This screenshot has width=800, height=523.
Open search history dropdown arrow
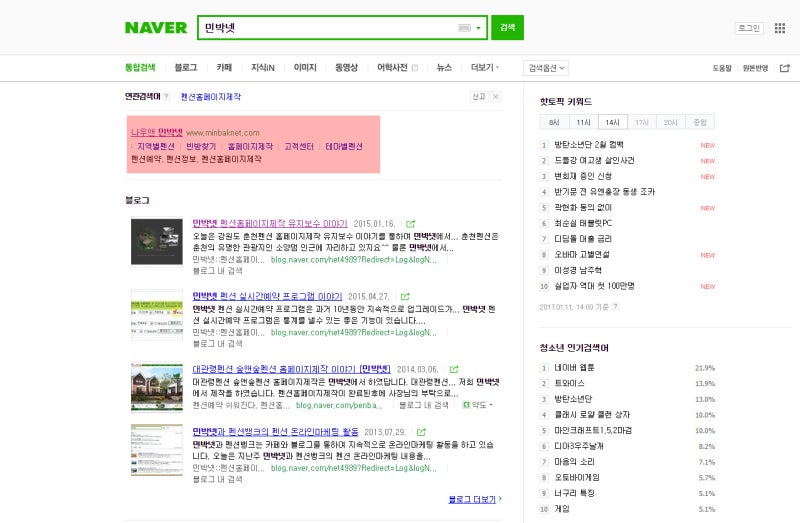tap(478, 28)
